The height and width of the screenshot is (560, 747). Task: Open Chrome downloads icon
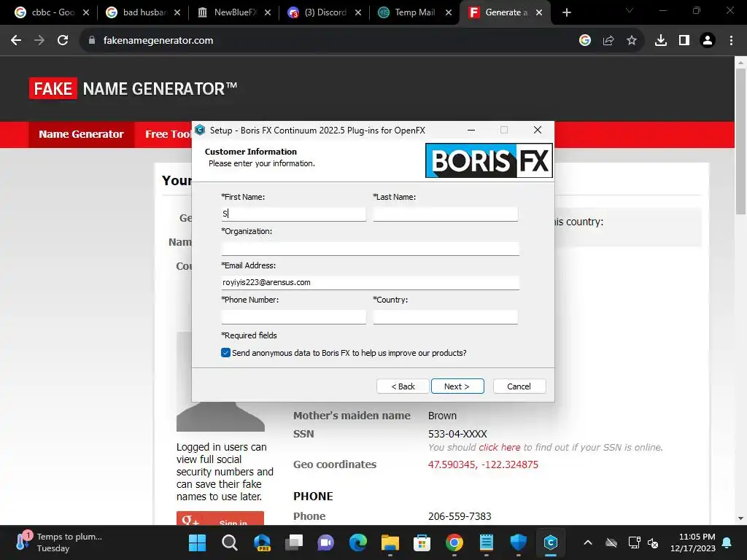[661, 41]
